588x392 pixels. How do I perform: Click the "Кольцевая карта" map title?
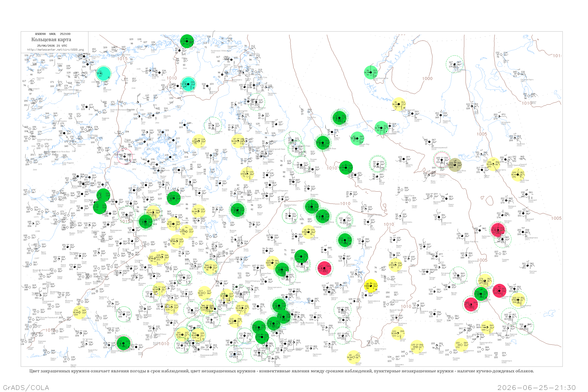click(51, 40)
